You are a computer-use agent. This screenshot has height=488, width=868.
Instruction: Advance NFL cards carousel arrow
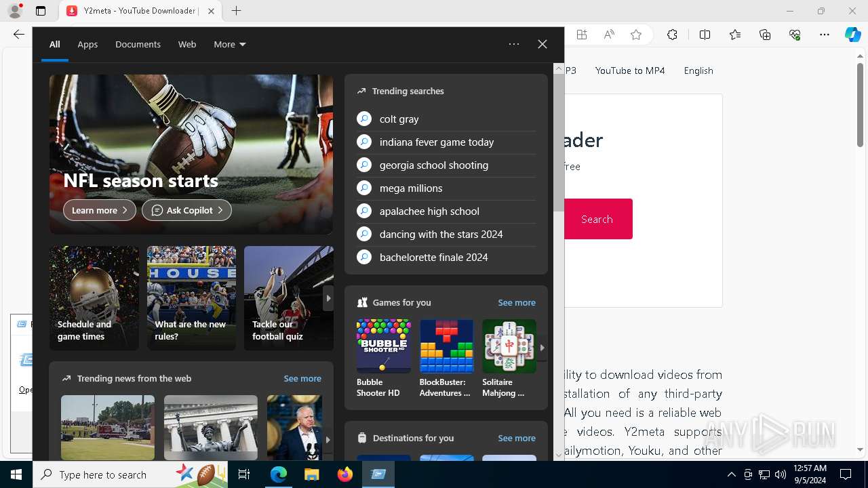[x=328, y=298]
